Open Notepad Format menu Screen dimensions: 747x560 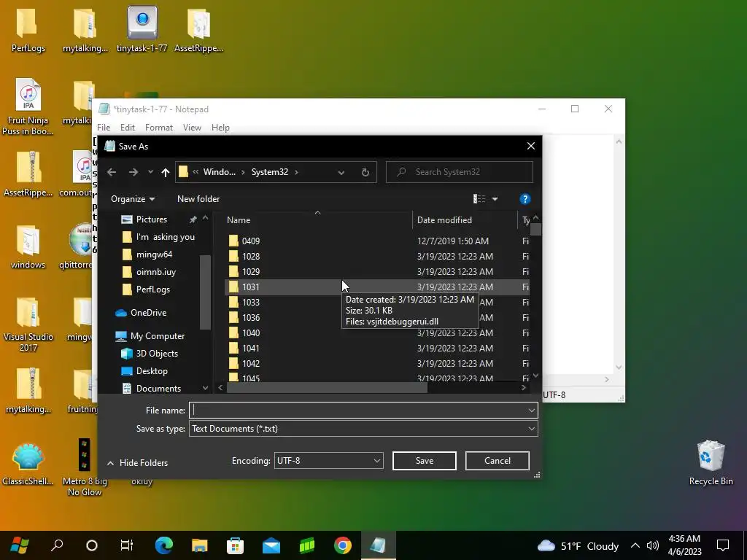[x=158, y=128]
